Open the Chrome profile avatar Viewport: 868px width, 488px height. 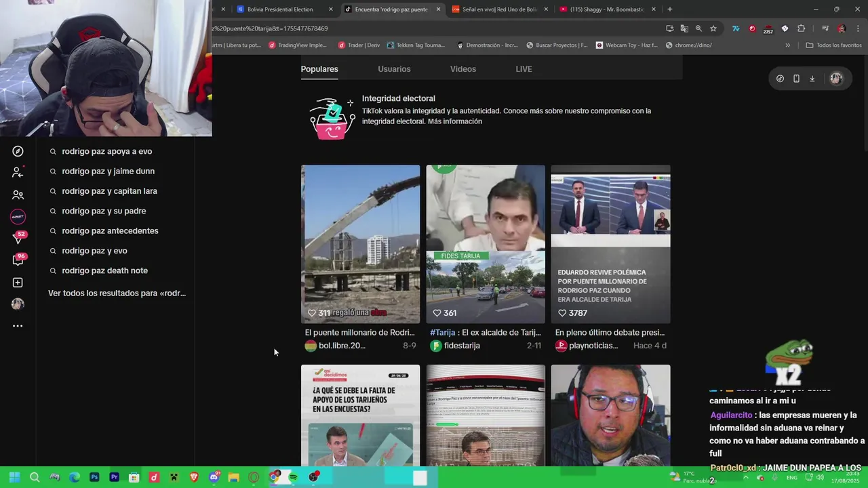tap(842, 28)
